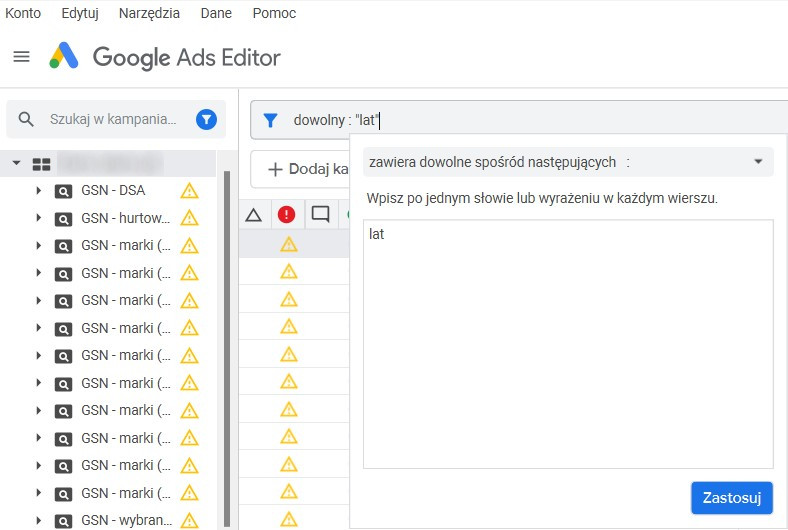Sort by the comment column header

point(321,215)
